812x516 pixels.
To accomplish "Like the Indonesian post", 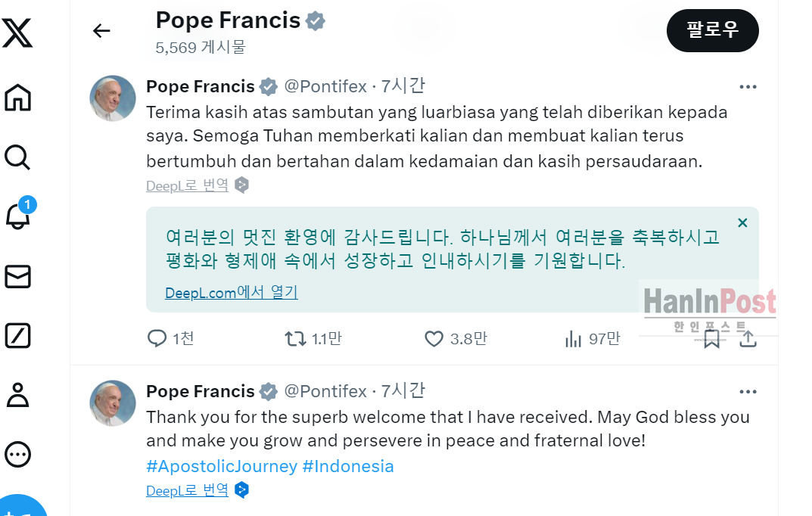I will (x=434, y=339).
